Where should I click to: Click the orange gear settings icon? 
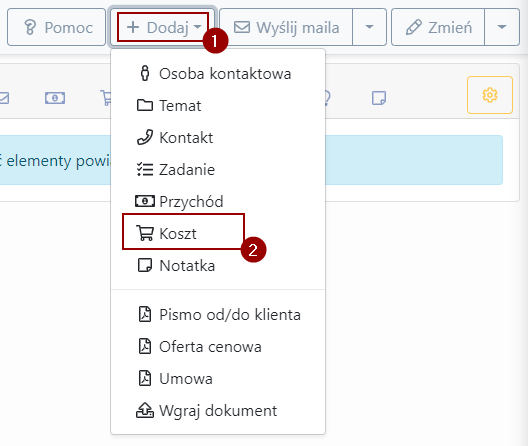(x=490, y=95)
